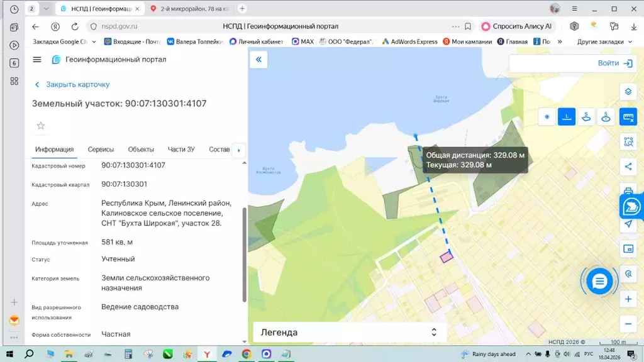Image resolution: width=644 pixels, height=362 pixels.
Task: Expand the Легенда panel
Action: [433, 332]
